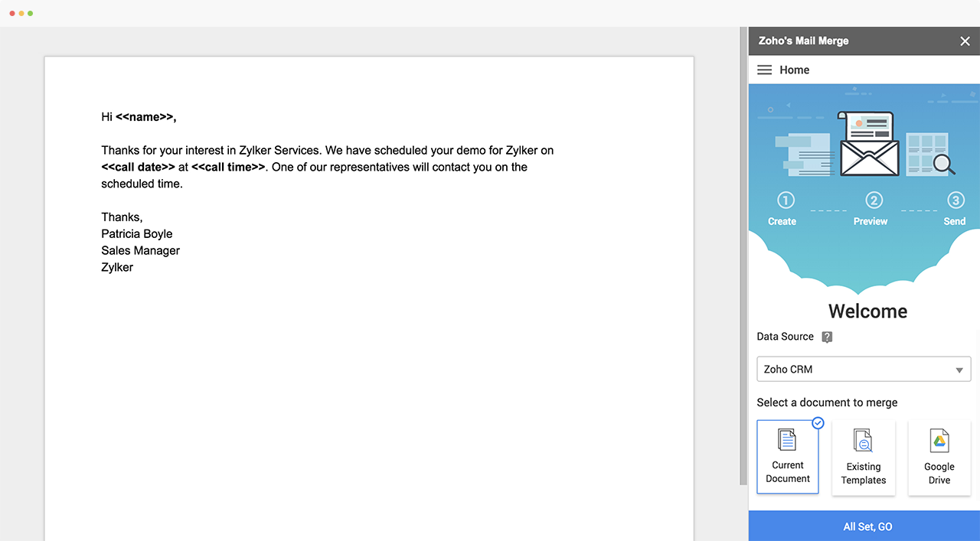
Task: Click the document vertical scrollbar
Action: pyautogui.click(x=743, y=256)
